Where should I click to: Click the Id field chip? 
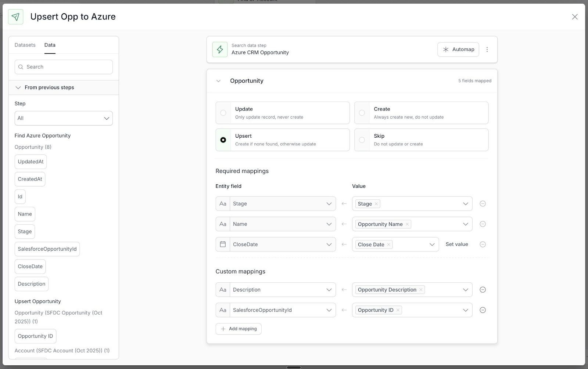[x=20, y=197]
